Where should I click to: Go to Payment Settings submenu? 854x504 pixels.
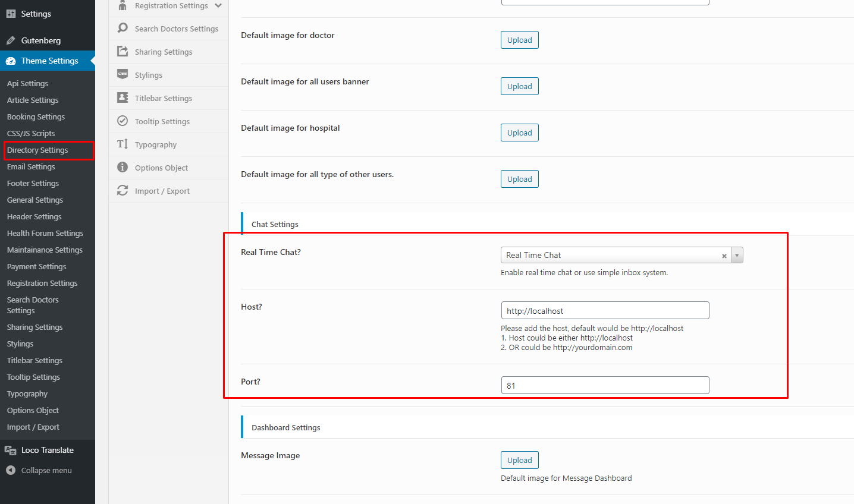point(36,266)
